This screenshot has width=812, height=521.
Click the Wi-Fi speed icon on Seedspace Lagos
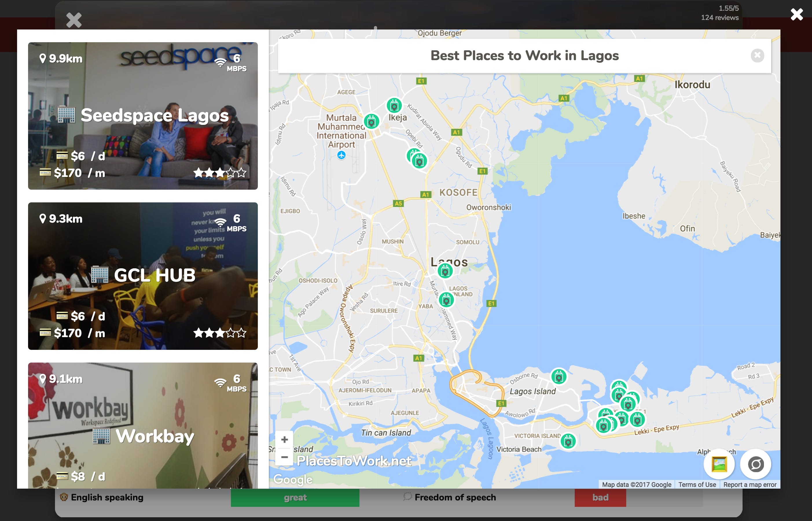click(220, 62)
